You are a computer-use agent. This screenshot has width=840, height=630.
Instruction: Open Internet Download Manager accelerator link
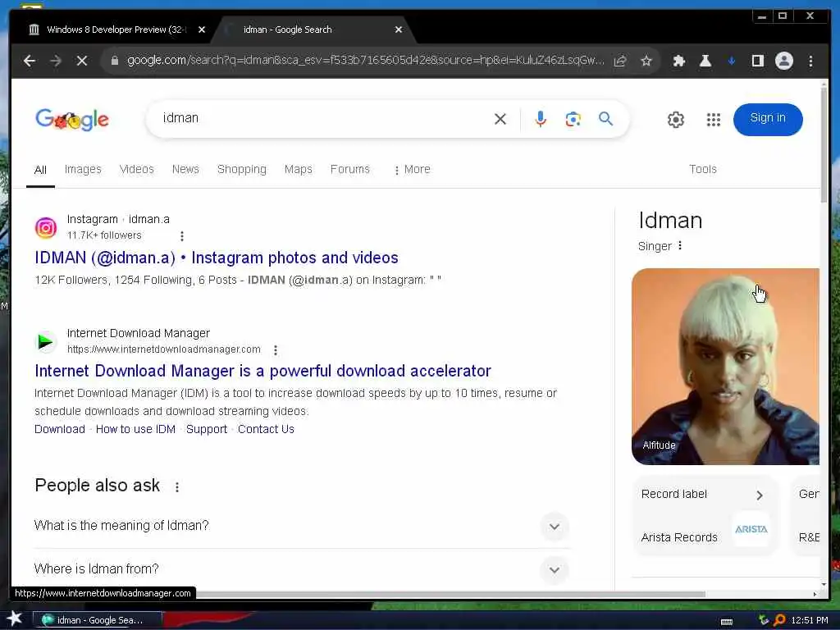click(x=262, y=371)
